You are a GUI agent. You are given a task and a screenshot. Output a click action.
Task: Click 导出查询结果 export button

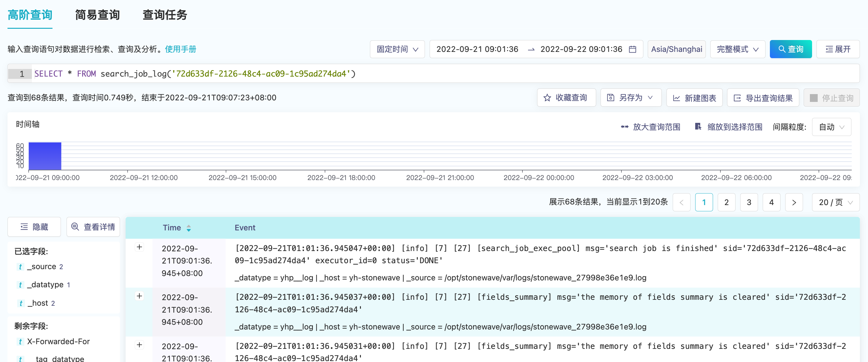click(x=763, y=98)
